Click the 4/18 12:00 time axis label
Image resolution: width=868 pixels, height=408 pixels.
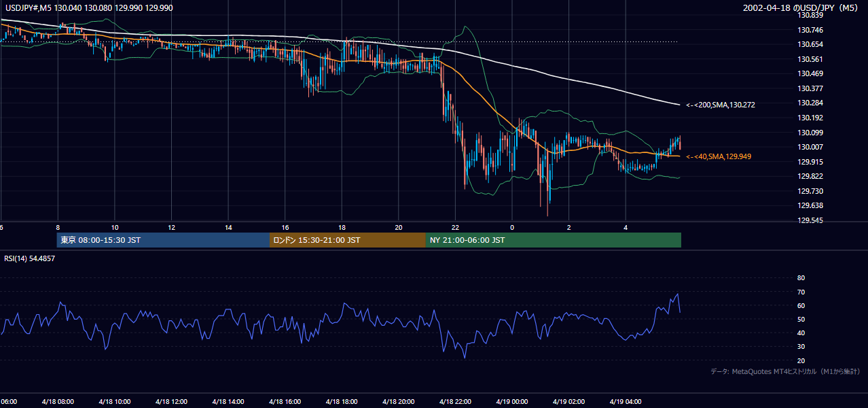point(171,402)
